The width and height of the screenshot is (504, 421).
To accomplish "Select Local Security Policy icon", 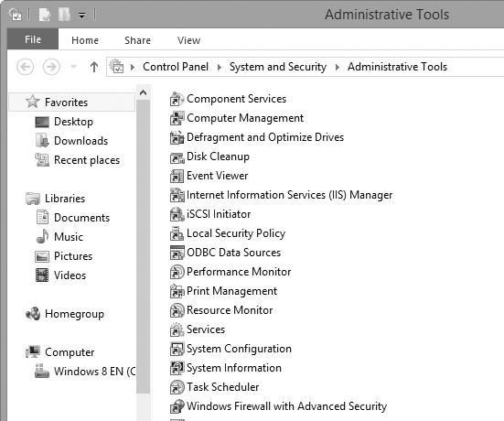I will point(177,233).
